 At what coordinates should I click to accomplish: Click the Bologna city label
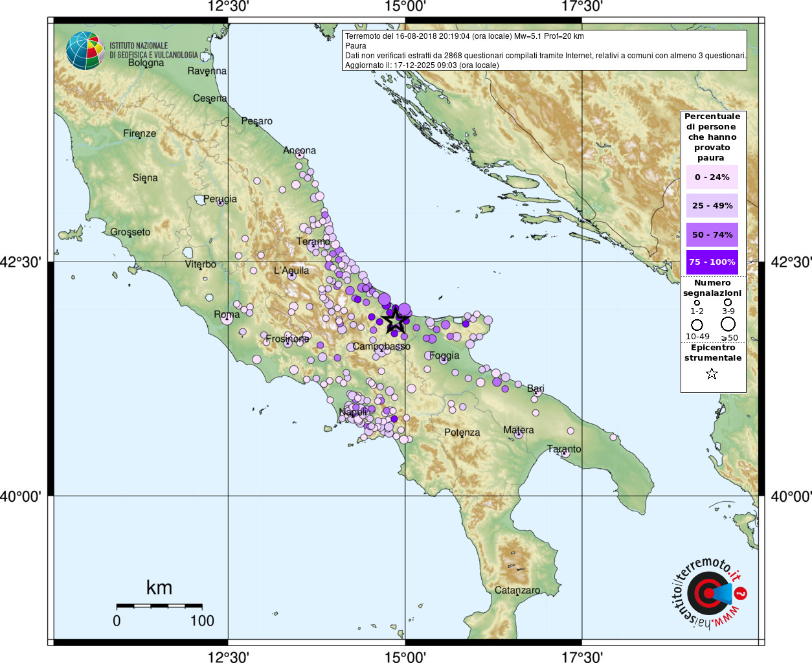pos(146,63)
